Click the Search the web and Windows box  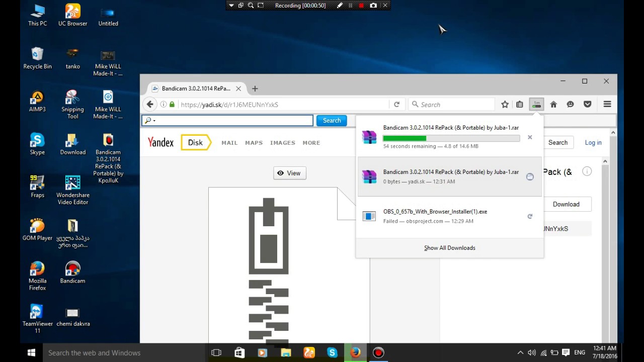coord(124,352)
